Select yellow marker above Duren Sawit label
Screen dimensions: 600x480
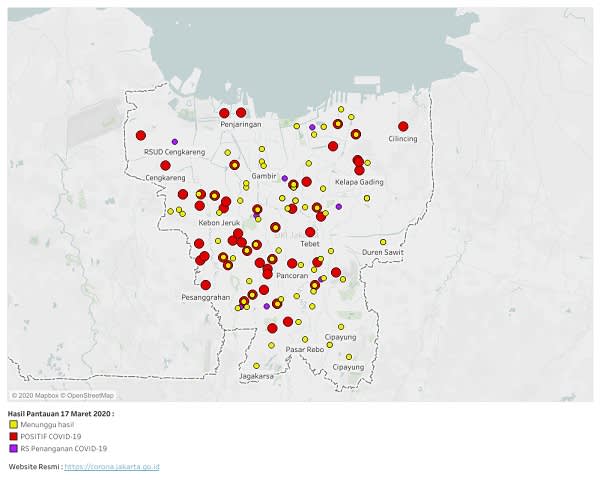[x=383, y=242]
